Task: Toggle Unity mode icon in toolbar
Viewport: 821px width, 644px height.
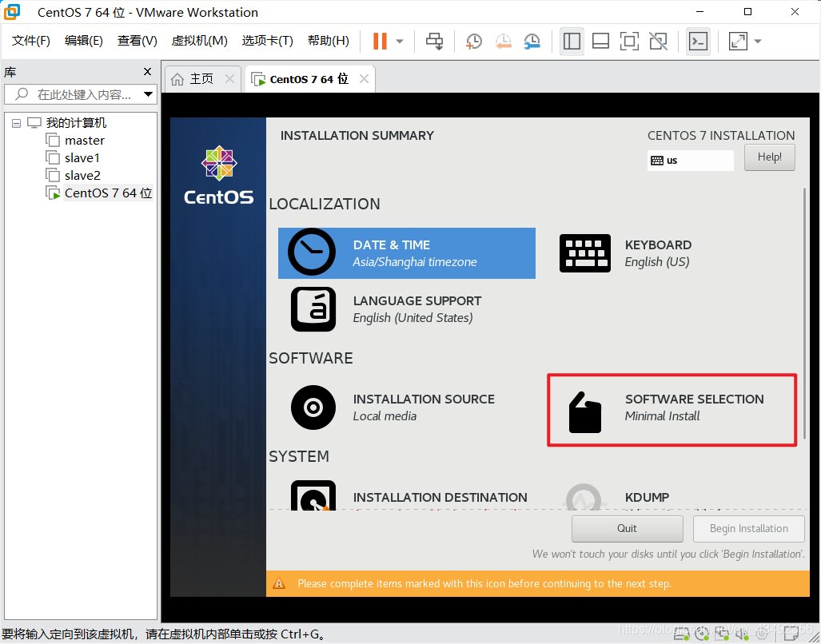Action: pos(658,42)
